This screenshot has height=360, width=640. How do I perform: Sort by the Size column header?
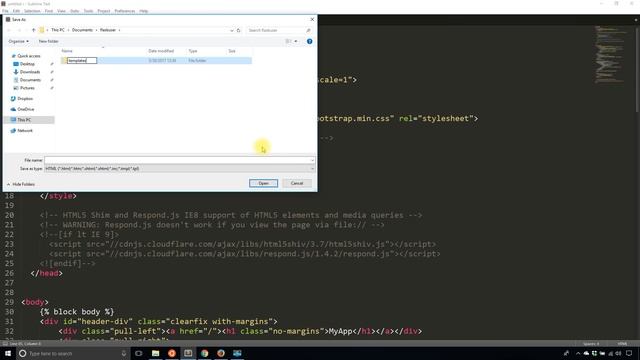(x=232, y=51)
